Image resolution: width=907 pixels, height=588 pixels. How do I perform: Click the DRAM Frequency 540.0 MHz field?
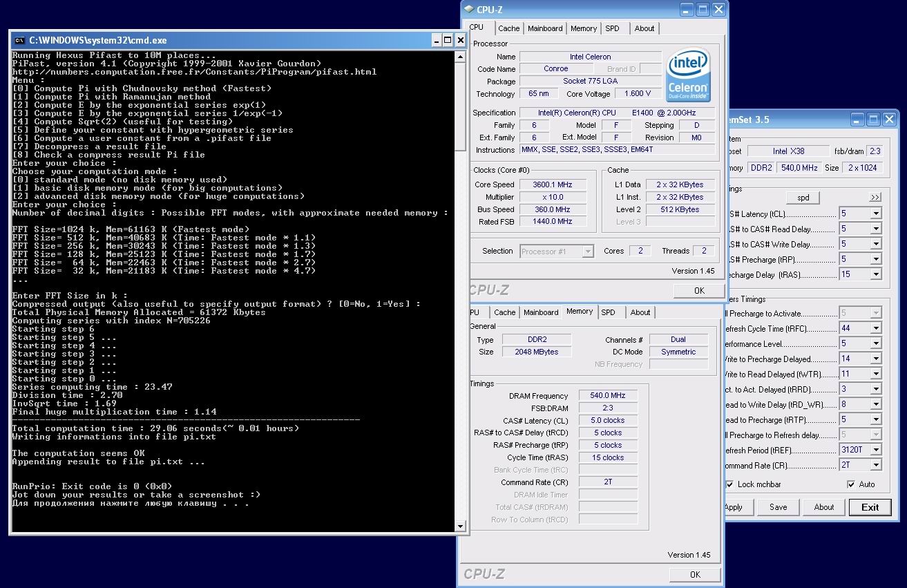tap(608, 396)
